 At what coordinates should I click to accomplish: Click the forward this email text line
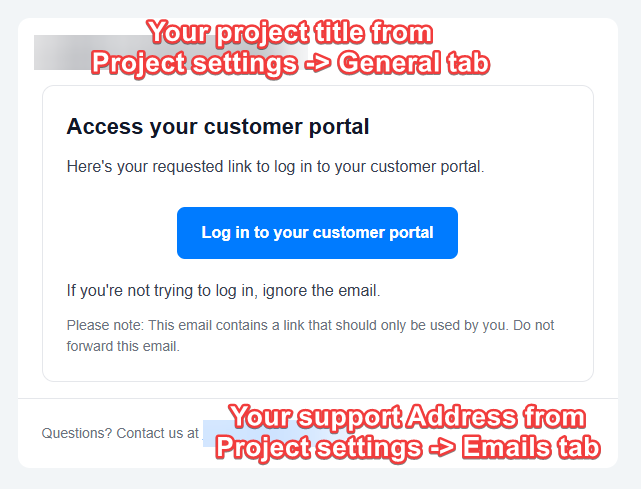(123, 346)
